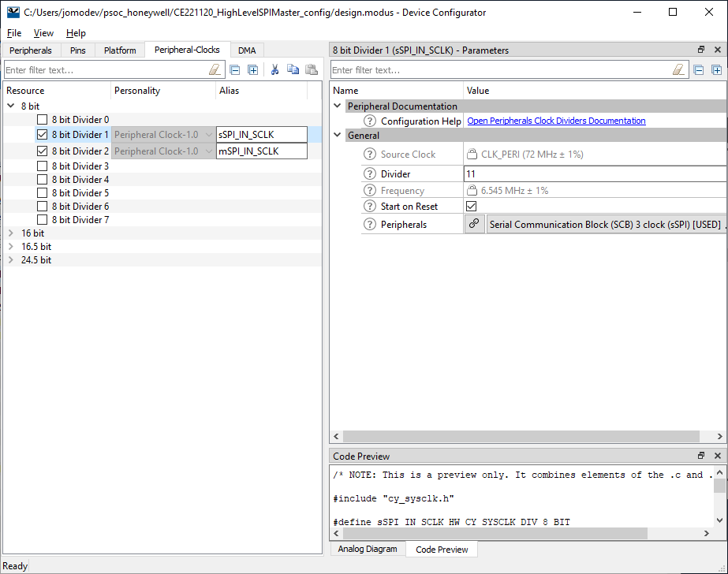Expand the 16 bit divider group

click(x=11, y=233)
